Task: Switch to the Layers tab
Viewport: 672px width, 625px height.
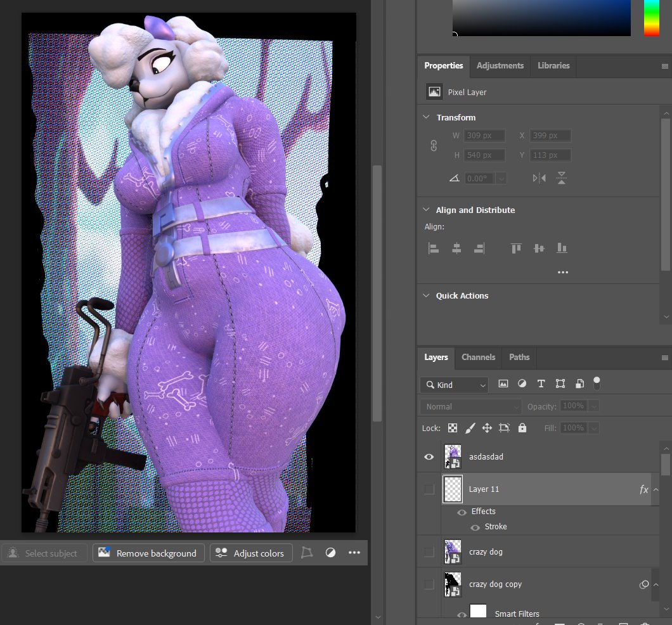Action: click(x=436, y=358)
